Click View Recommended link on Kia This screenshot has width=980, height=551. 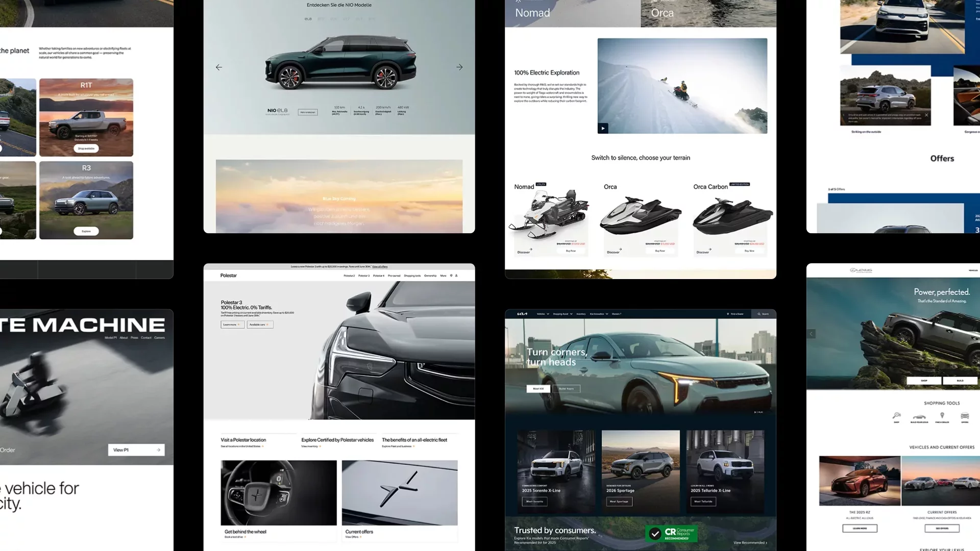click(750, 543)
